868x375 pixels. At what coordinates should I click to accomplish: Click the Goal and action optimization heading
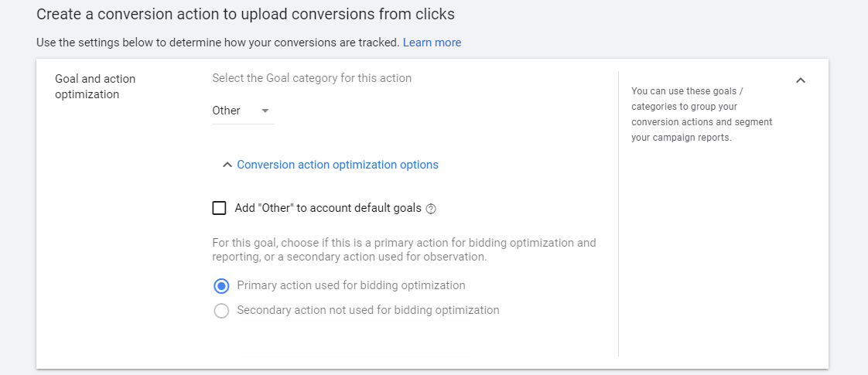[x=95, y=87]
